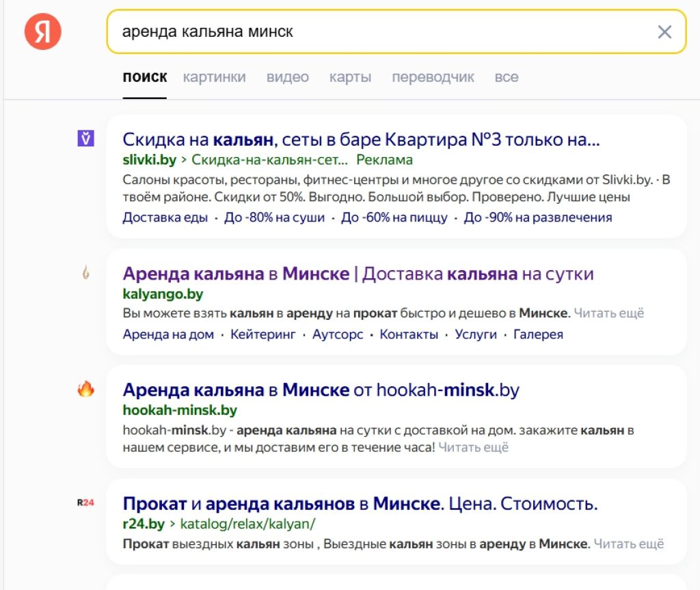Follow the Кейтеринг sitelink

pos(262,334)
